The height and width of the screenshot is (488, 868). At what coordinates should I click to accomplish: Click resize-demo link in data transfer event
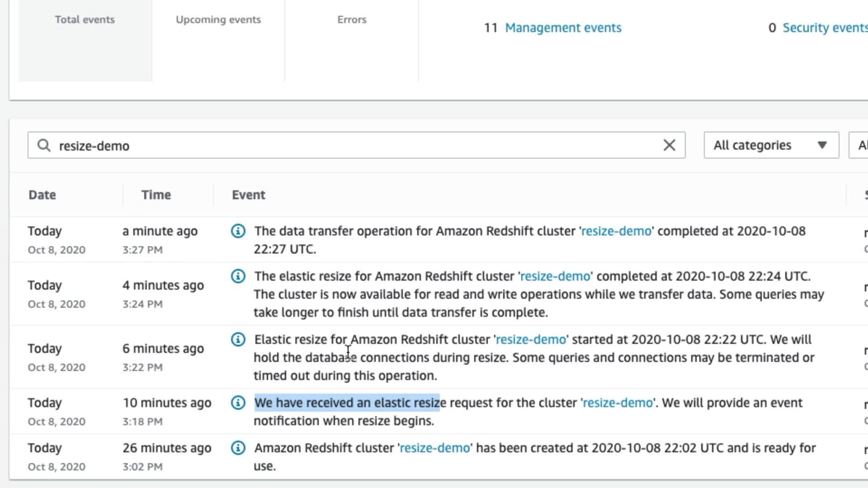pyautogui.click(x=616, y=231)
